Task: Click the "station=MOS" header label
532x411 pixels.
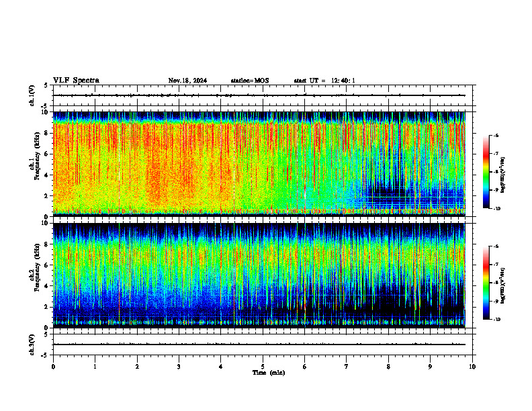Action: 250,81
